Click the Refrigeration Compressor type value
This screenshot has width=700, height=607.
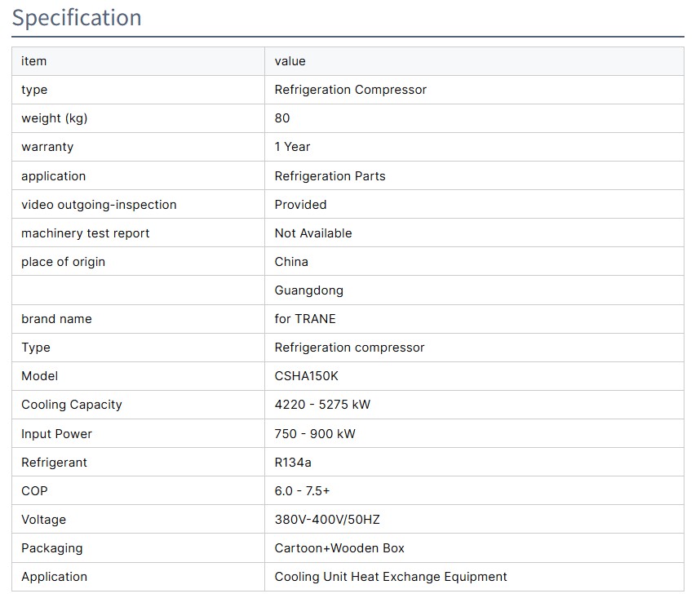(x=350, y=90)
